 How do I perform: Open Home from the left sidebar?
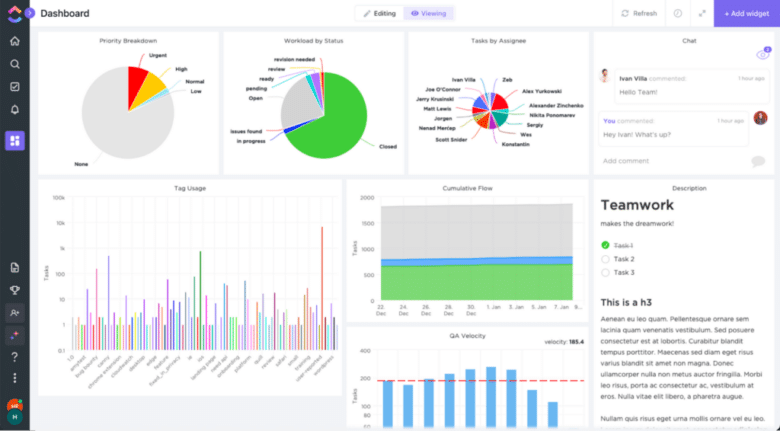[x=14, y=41]
